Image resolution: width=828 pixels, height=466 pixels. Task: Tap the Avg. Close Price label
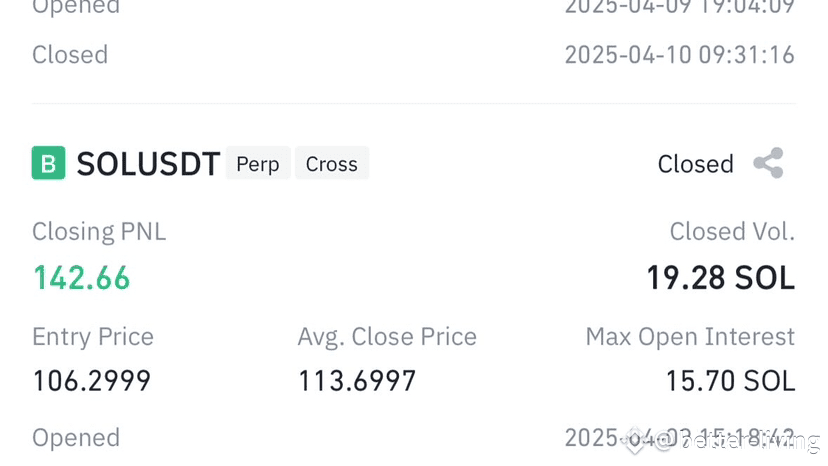click(387, 337)
